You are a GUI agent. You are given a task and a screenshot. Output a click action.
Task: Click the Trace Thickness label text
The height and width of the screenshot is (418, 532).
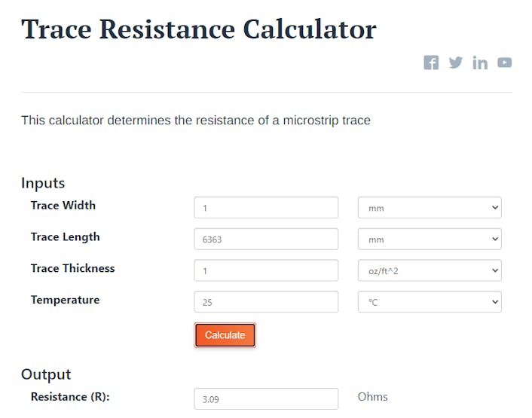[x=72, y=269]
